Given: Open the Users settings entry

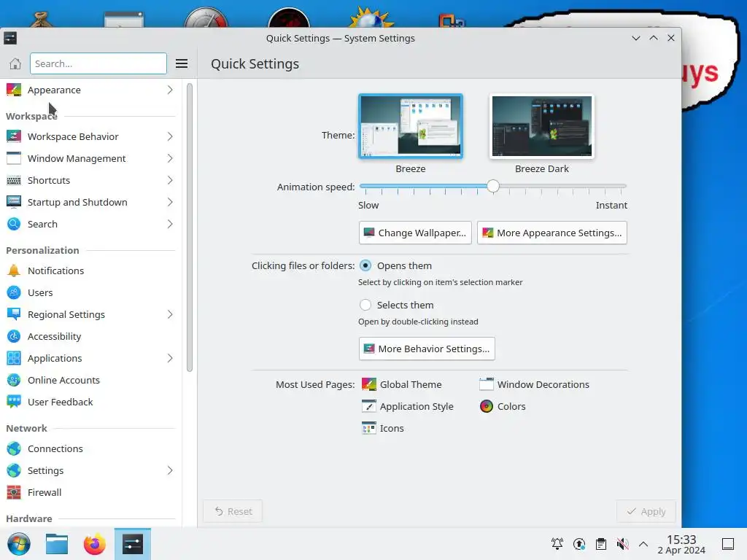Looking at the screenshot, I should pyautogui.click(x=90, y=292).
